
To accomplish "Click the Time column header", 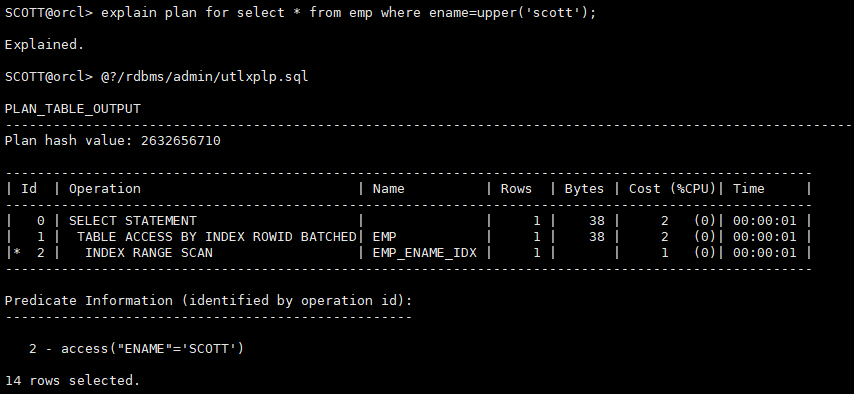I will 748,189.
